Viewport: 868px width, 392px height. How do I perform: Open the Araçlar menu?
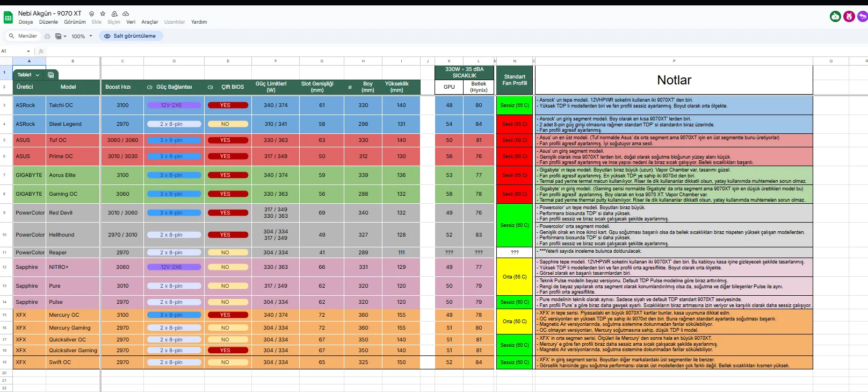[x=150, y=22]
